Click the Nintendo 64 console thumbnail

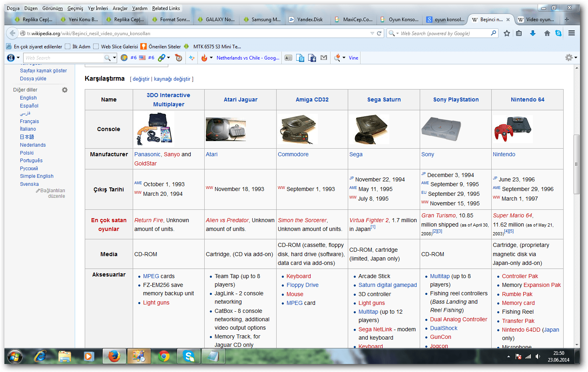click(513, 129)
